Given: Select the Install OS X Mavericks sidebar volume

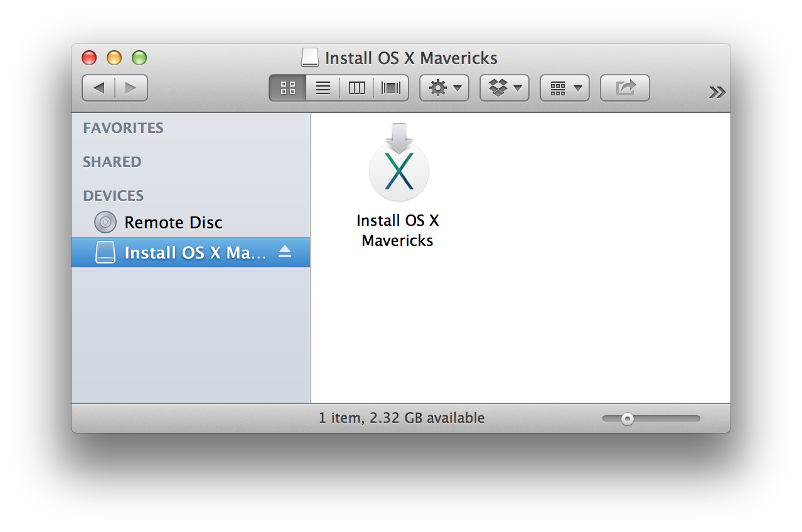Looking at the screenshot, I should (188, 252).
